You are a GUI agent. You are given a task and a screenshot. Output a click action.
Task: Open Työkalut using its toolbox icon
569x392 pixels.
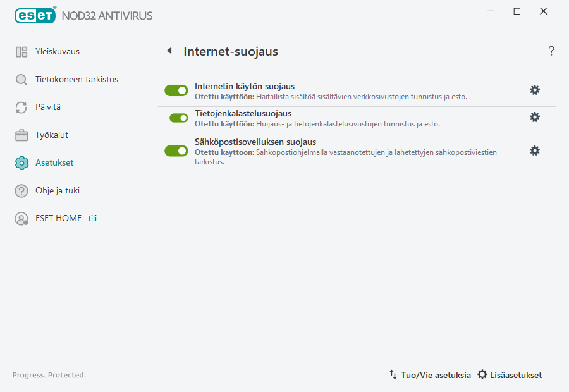[x=21, y=135]
